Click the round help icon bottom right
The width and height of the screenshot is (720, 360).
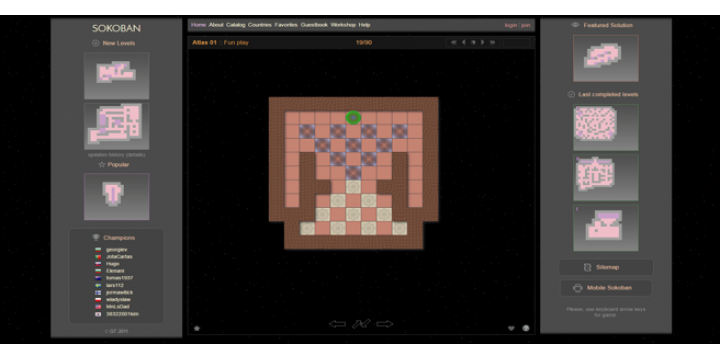(x=526, y=328)
